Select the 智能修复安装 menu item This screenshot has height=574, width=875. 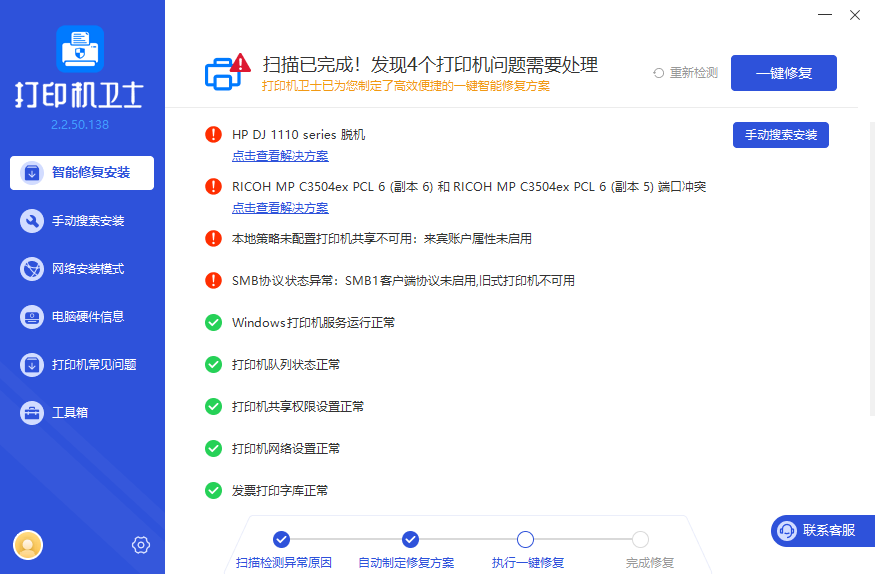coord(82,173)
